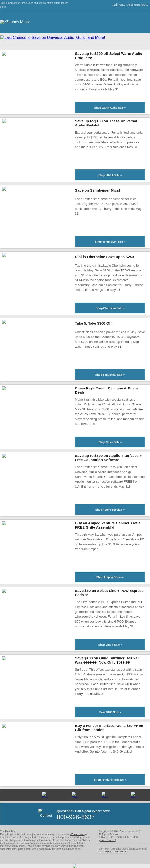Open the Last Chance to Save banner link

pos(53,37)
